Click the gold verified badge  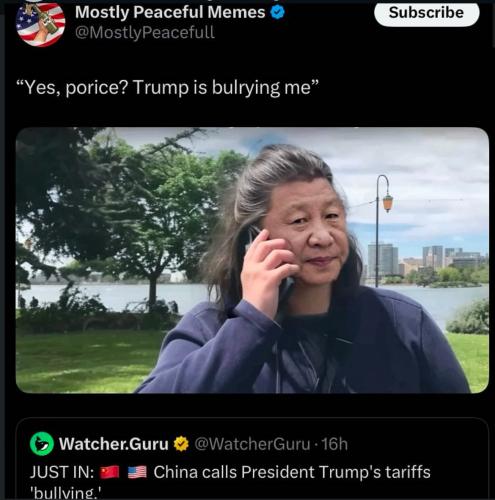click(181, 444)
